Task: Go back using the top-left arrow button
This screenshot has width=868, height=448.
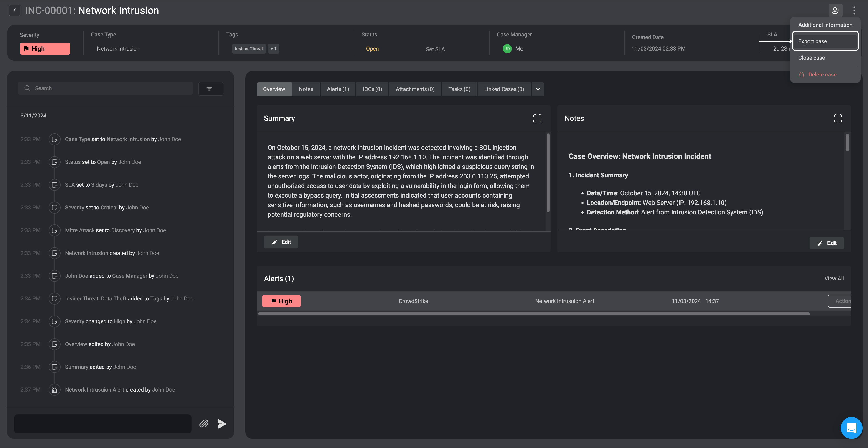Action: (15, 10)
